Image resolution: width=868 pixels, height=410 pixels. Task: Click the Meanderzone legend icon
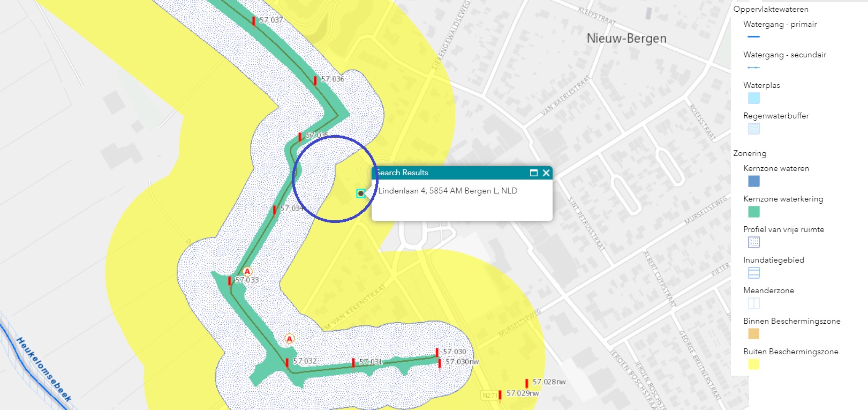pyautogui.click(x=753, y=303)
